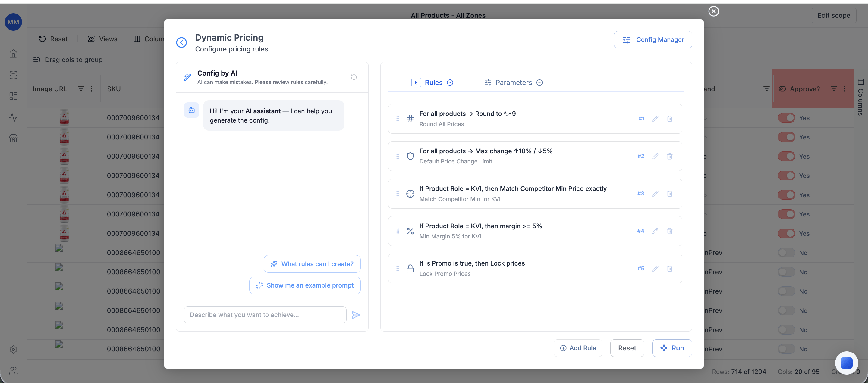Open Brand column filter icon
This screenshot has height=383, width=868.
pyautogui.click(x=766, y=89)
